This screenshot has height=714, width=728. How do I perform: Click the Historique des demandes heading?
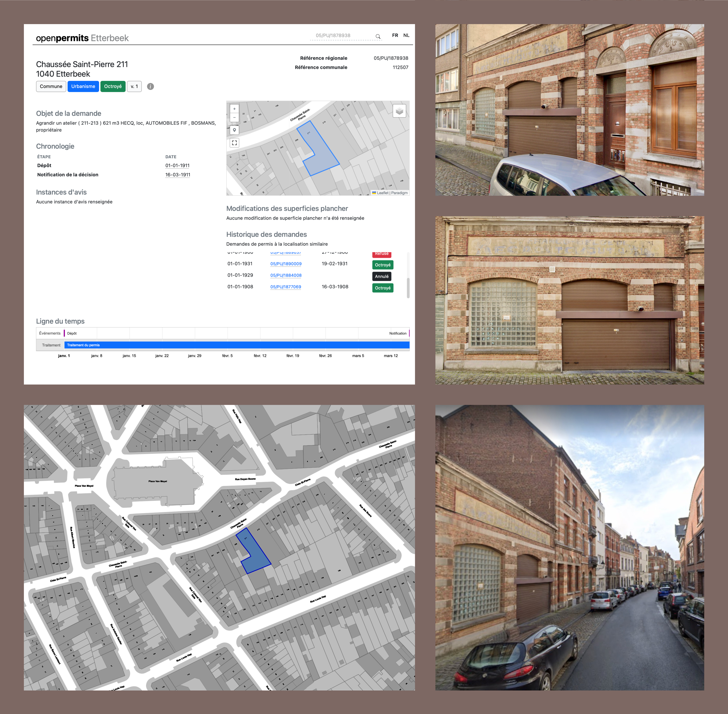[266, 234]
